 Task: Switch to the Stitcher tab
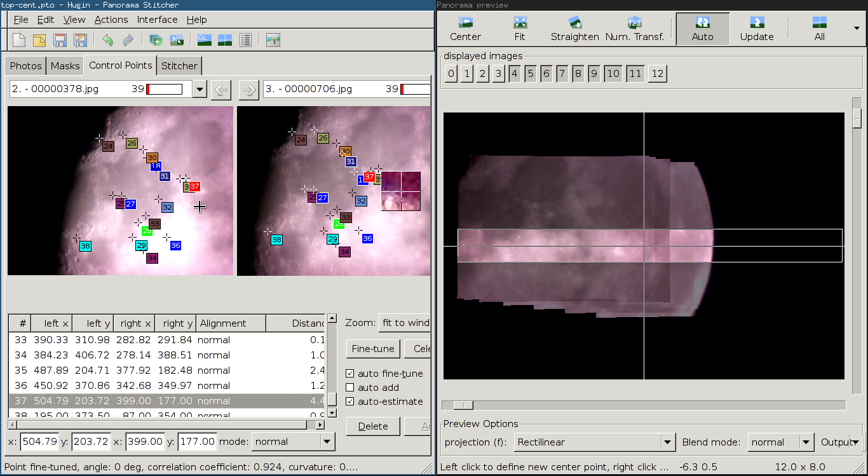[179, 65]
